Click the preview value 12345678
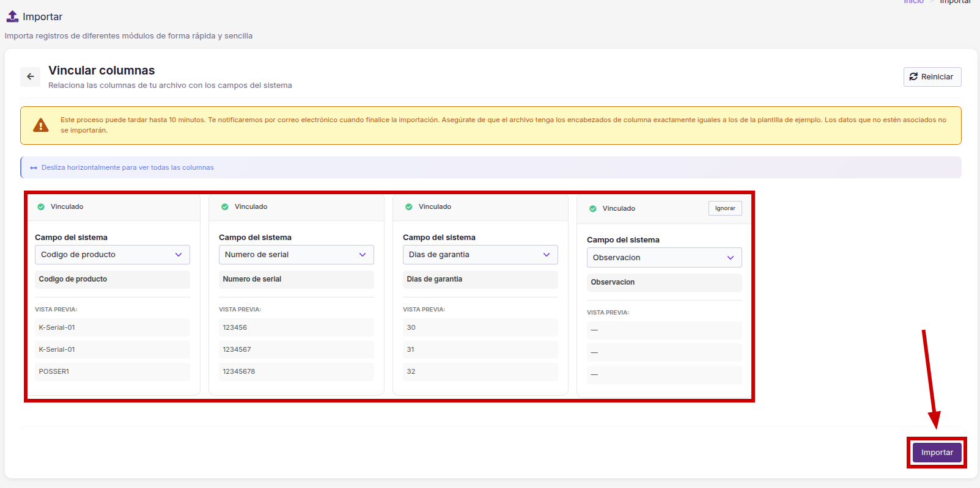The image size is (980, 488). [239, 371]
